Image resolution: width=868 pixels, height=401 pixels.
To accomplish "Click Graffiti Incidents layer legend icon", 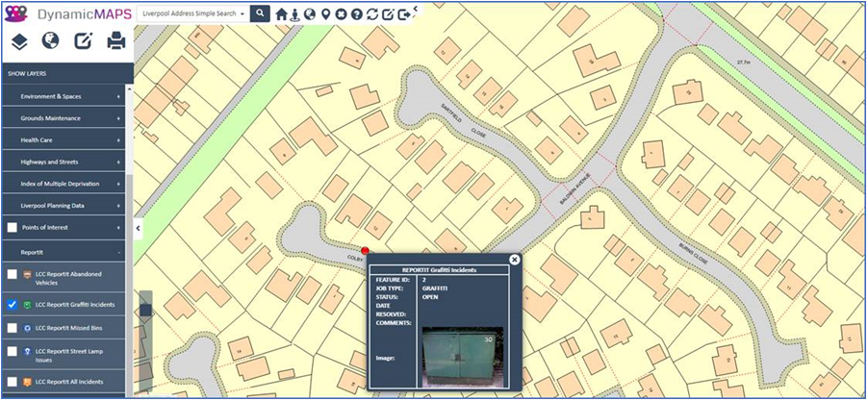I will pos(27,305).
